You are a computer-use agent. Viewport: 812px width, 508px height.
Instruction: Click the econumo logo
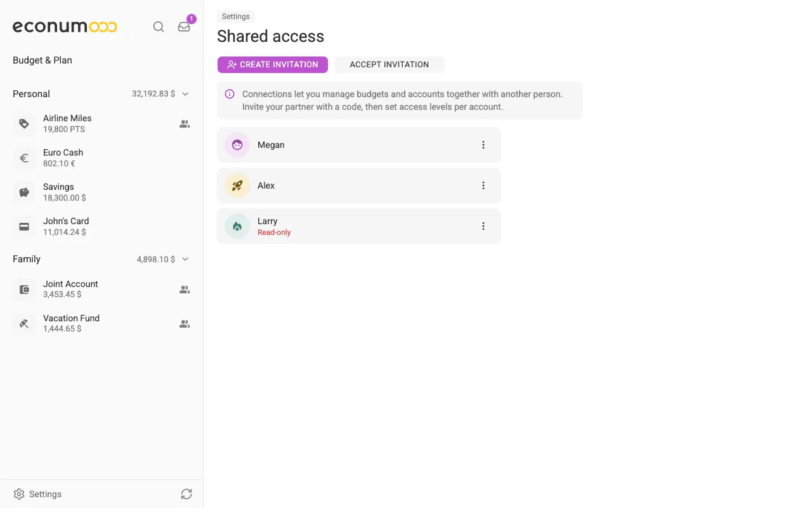point(65,27)
